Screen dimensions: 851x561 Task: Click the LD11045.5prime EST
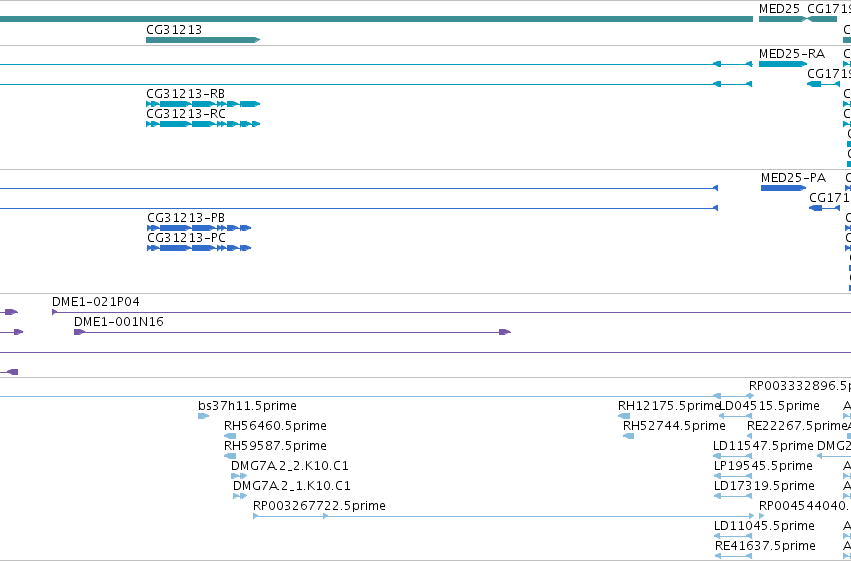click(x=733, y=536)
